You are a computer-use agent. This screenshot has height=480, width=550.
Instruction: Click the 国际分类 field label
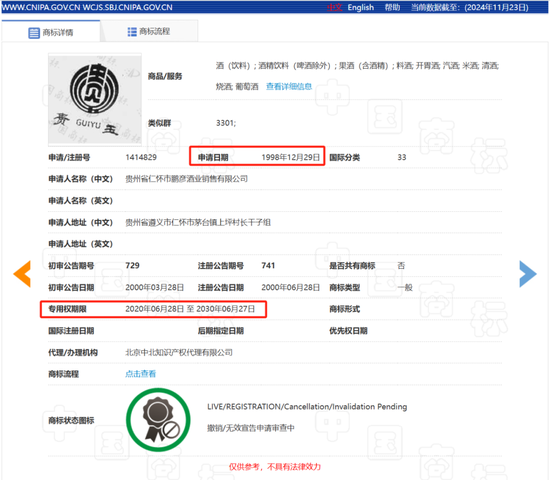(344, 157)
